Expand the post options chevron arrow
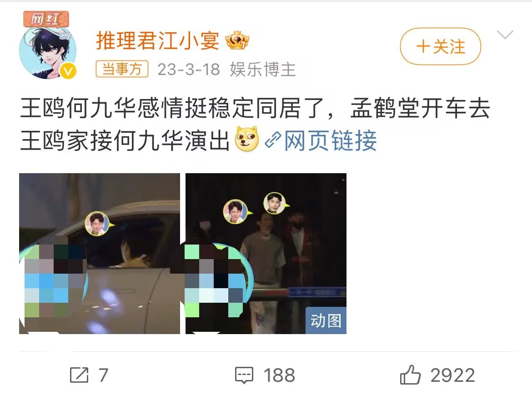 pyautogui.click(x=505, y=35)
